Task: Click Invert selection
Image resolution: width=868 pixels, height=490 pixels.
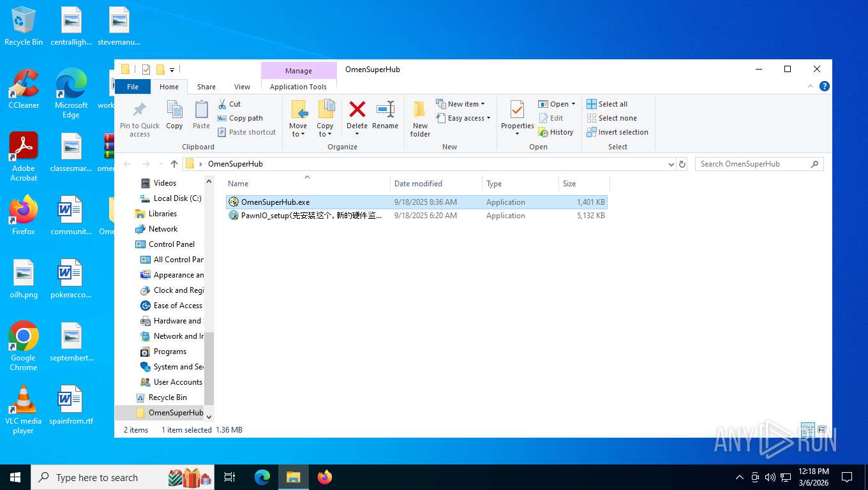Action: tap(617, 132)
